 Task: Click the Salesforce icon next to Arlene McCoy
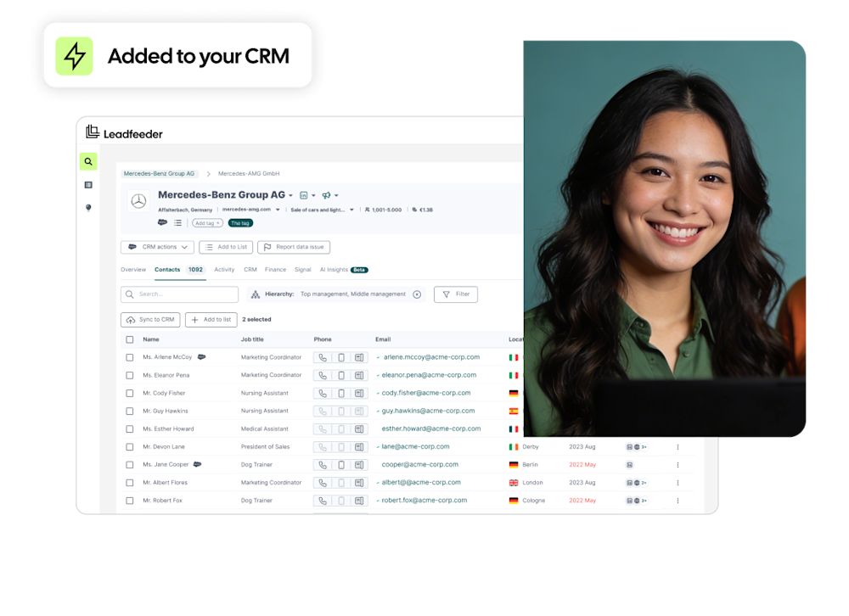pyautogui.click(x=201, y=356)
